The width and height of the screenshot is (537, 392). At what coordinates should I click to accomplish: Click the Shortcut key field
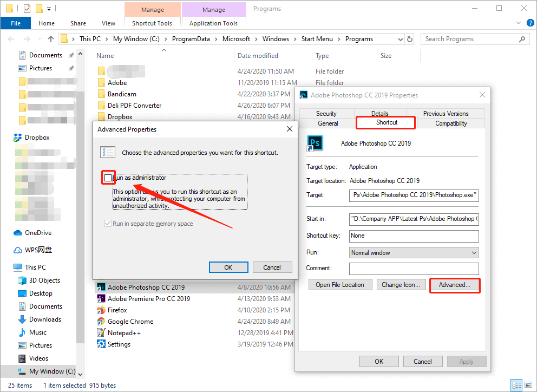(414, 236)
